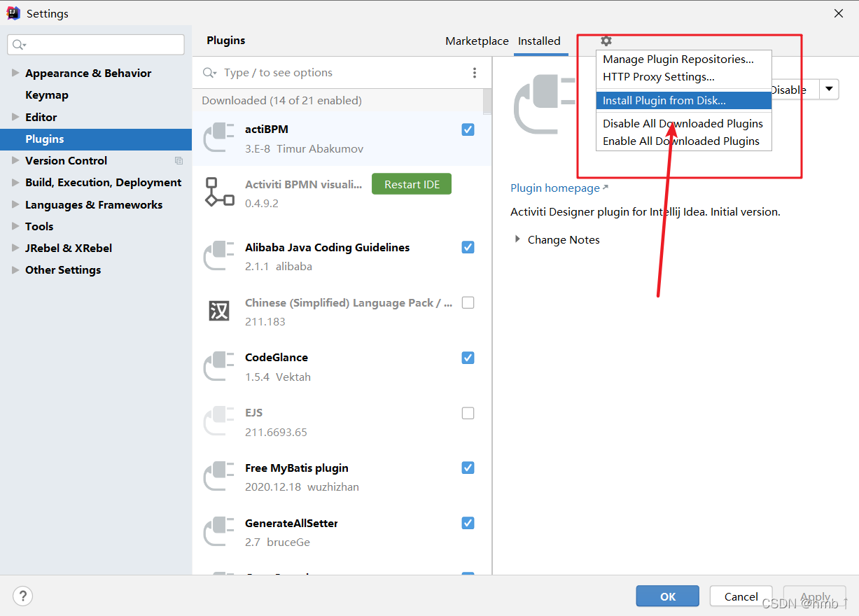Click the CodeGlance plugin icon
859x616 pixels.
(x=219, y=366)
